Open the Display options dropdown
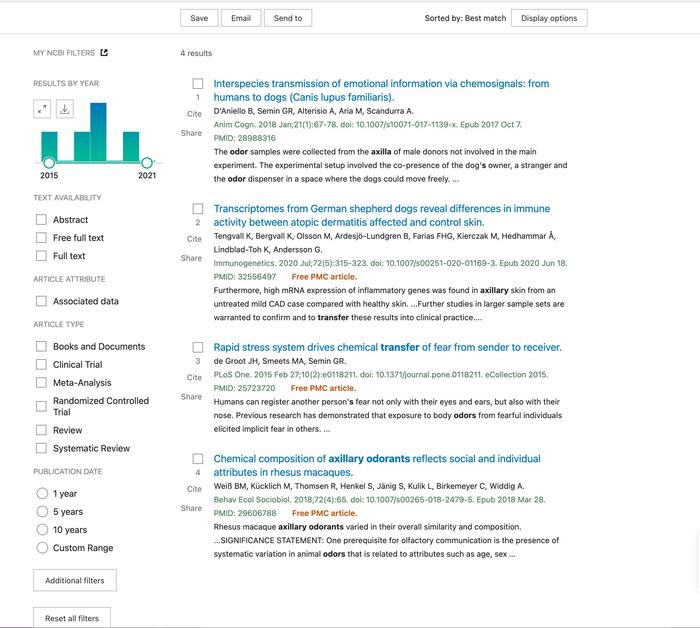 click(548, 18)
